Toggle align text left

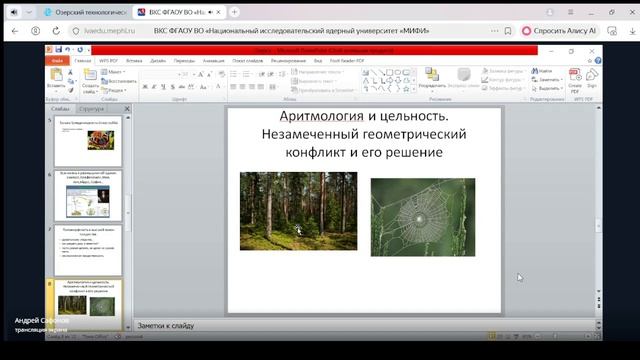pos(233,87)
